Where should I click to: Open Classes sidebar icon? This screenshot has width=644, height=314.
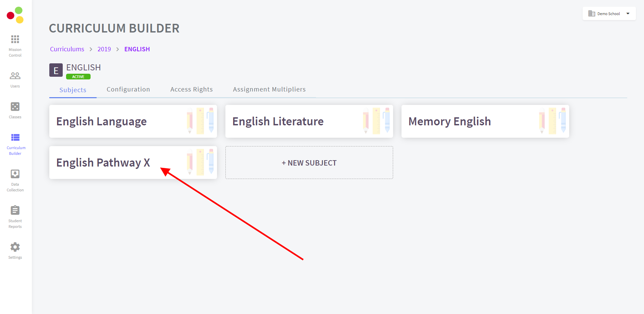[15, 107]
